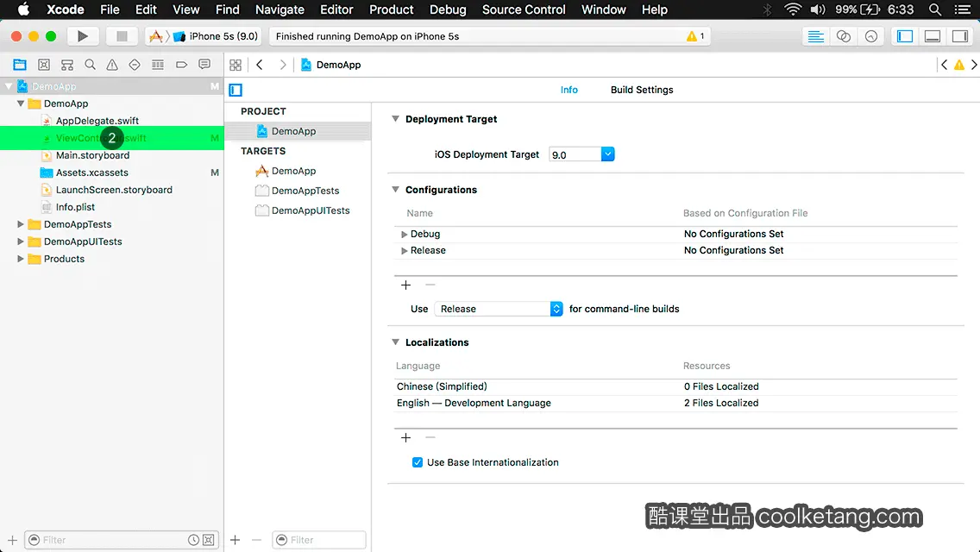Jump to previous issue arrow
Image resolution: width=980 pixels, height=552 pixels.
pos(945,65)
